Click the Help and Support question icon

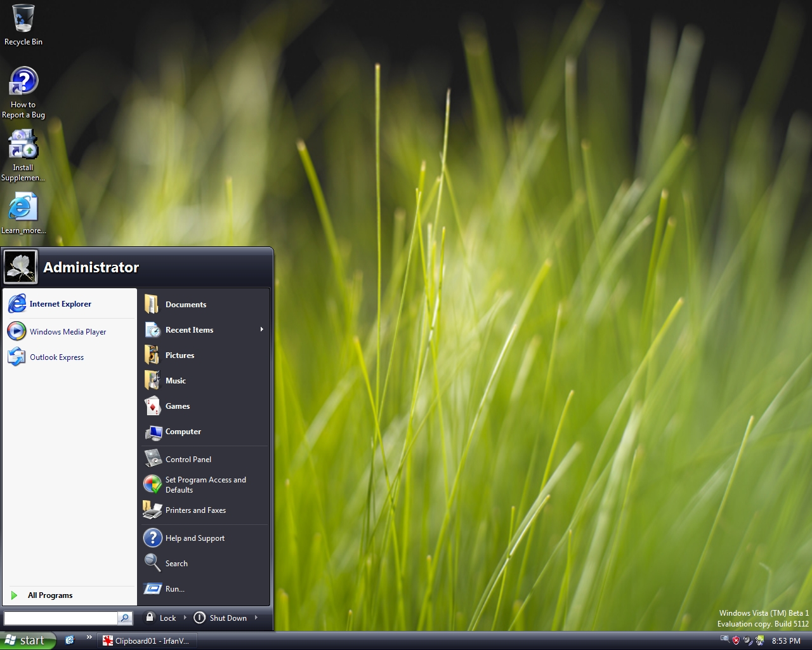point(152,538)
